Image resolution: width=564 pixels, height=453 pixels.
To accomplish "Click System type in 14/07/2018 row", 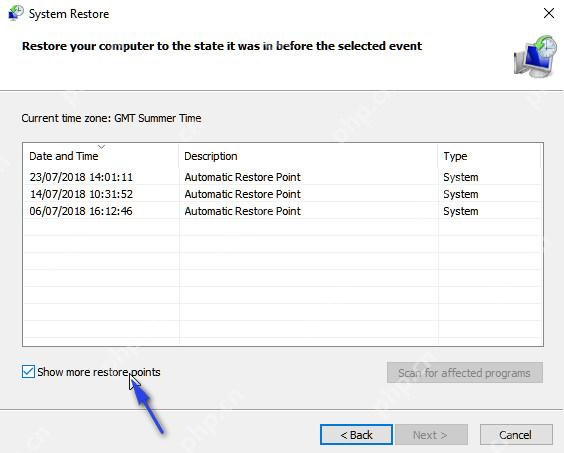I will [x=461, y=194].
